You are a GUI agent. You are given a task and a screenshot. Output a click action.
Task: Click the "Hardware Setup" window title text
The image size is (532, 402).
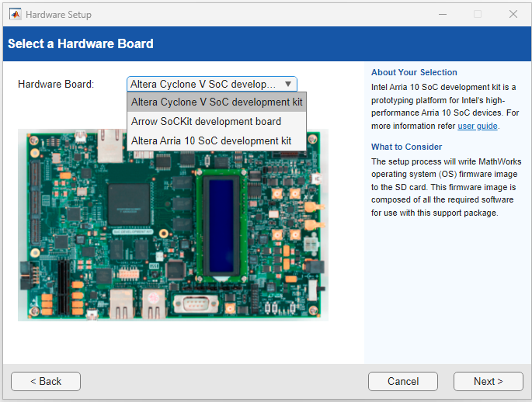58,14
